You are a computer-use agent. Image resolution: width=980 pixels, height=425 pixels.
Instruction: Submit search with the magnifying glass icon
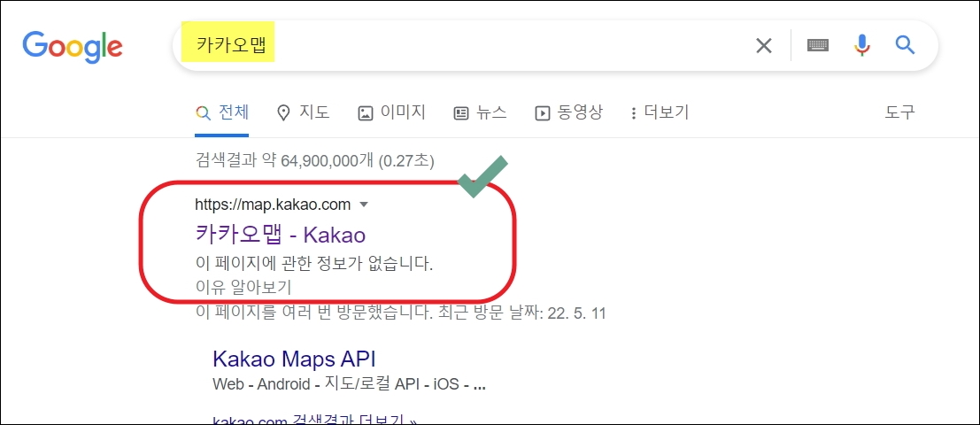905,45
